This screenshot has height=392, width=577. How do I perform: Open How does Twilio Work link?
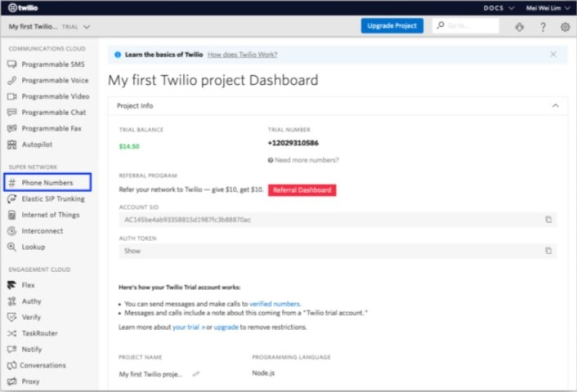pos(242,55)
